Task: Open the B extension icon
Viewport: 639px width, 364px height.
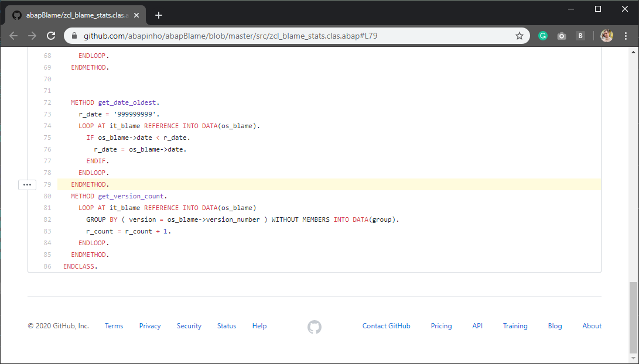Action: click(580, 36)
